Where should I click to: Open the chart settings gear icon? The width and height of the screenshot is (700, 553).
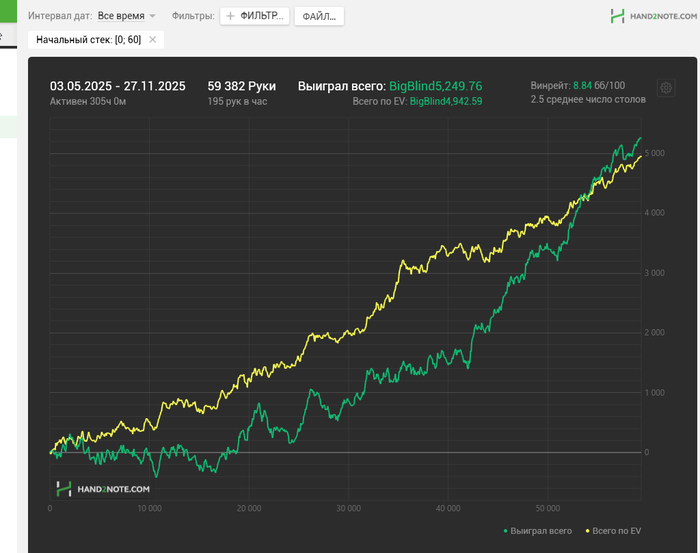666,88
